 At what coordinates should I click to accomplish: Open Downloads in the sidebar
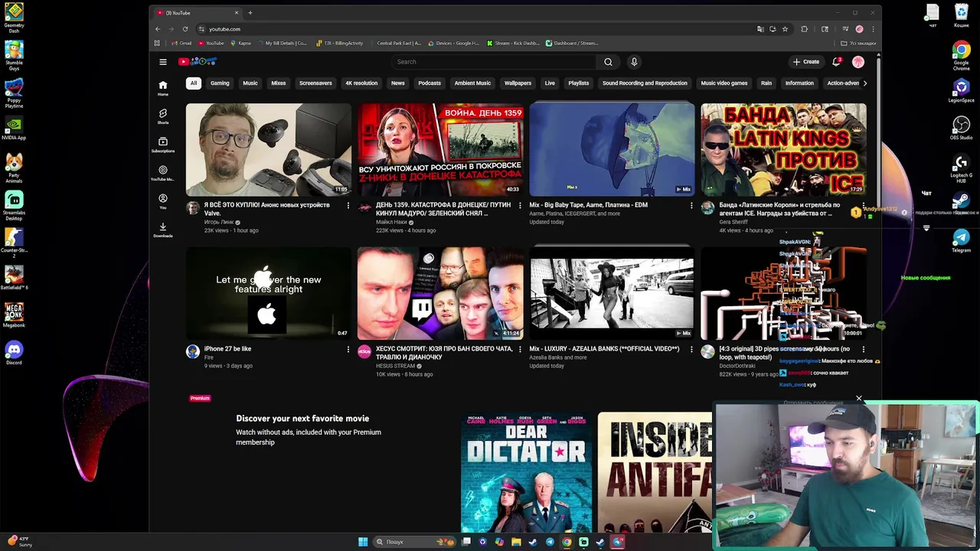(162, 230)
